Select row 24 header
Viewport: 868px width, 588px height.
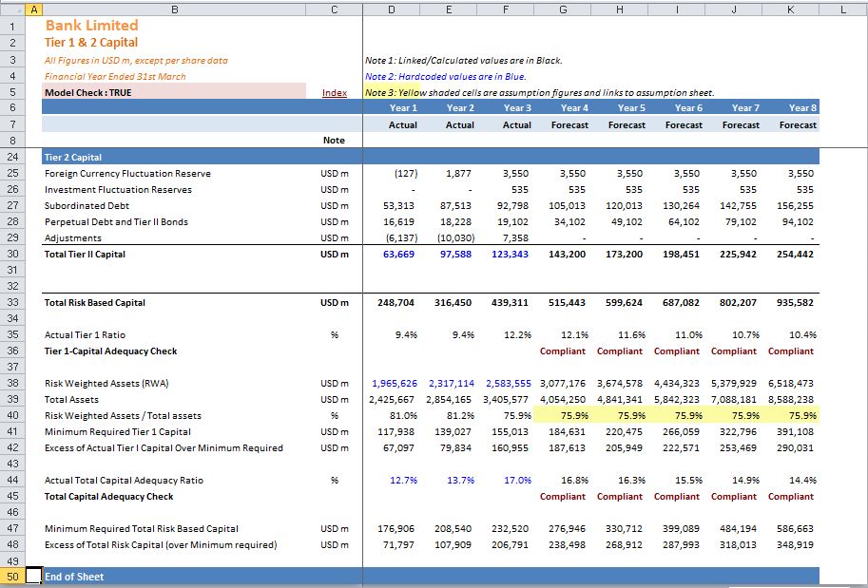(12, 157)
